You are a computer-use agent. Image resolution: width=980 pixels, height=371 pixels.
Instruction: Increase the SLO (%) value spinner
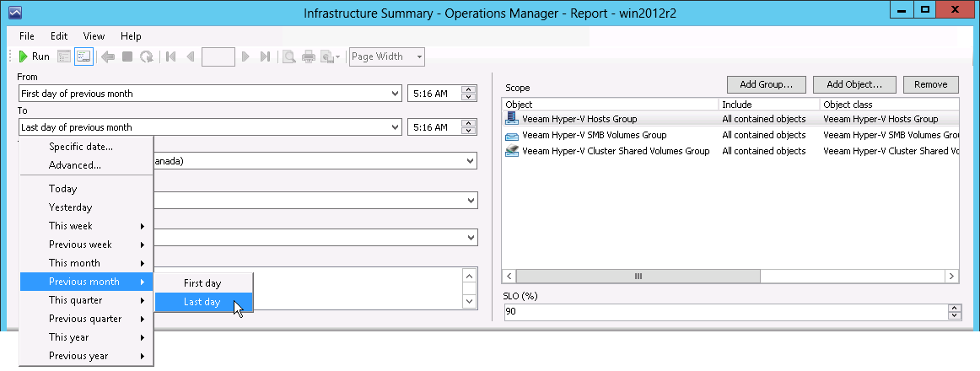[x=955, y=308]
